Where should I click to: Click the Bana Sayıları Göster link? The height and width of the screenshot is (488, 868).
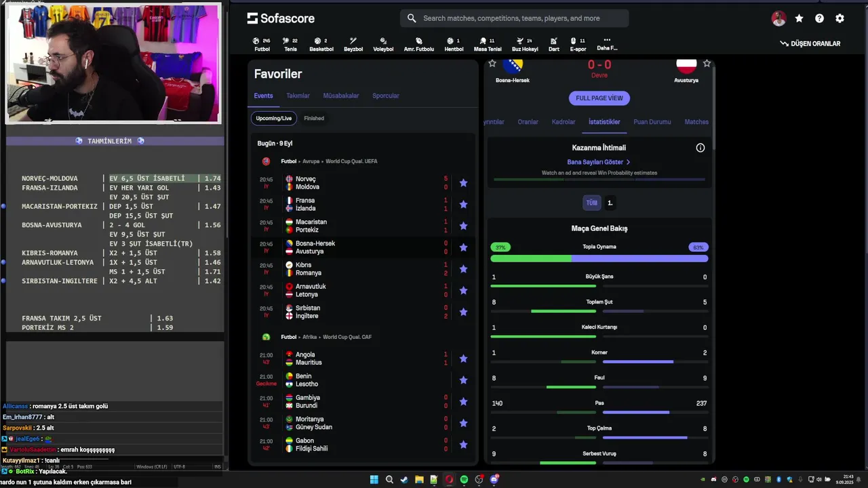pos(599,162)
